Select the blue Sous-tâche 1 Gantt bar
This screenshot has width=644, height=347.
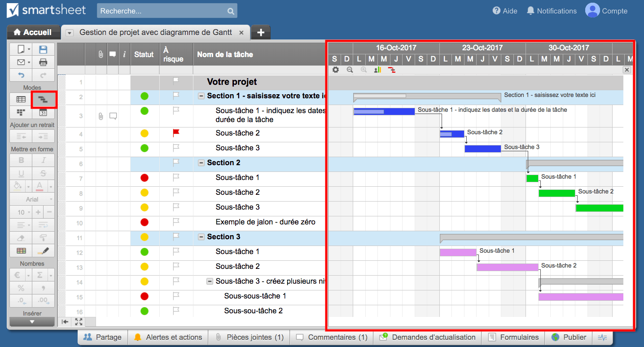coord(384,111)
